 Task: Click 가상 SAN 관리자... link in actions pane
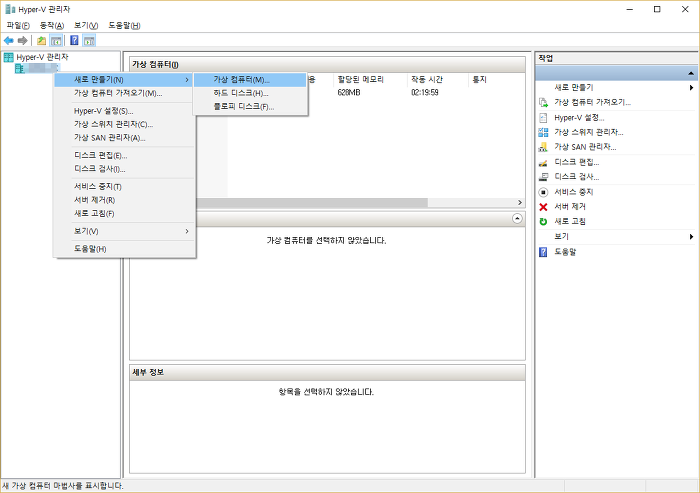tap(585, 147)
